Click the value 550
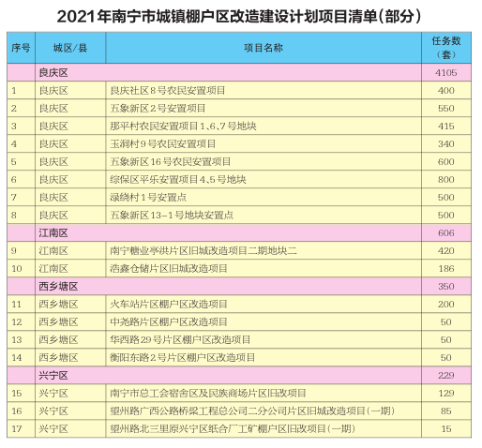 pos(446,109)
